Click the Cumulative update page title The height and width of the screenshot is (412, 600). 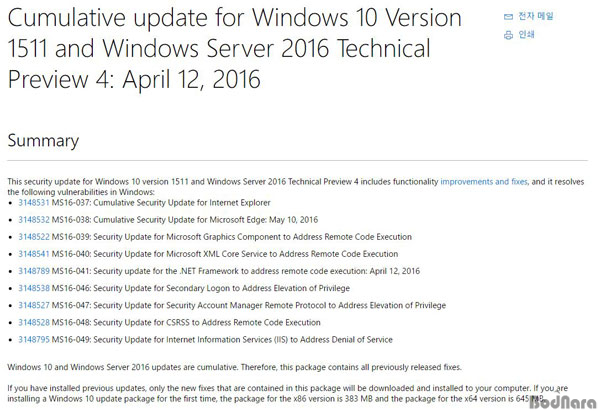[235, 49]
